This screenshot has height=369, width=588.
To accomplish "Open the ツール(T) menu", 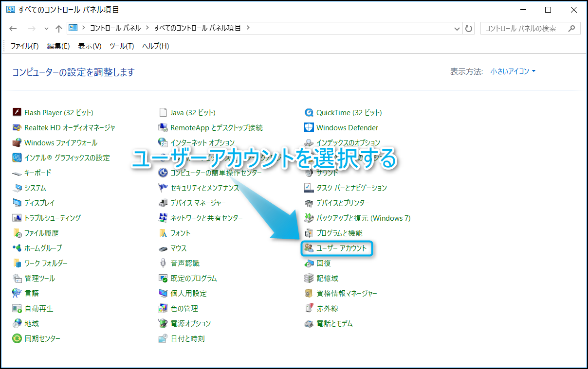I will 122,46.
